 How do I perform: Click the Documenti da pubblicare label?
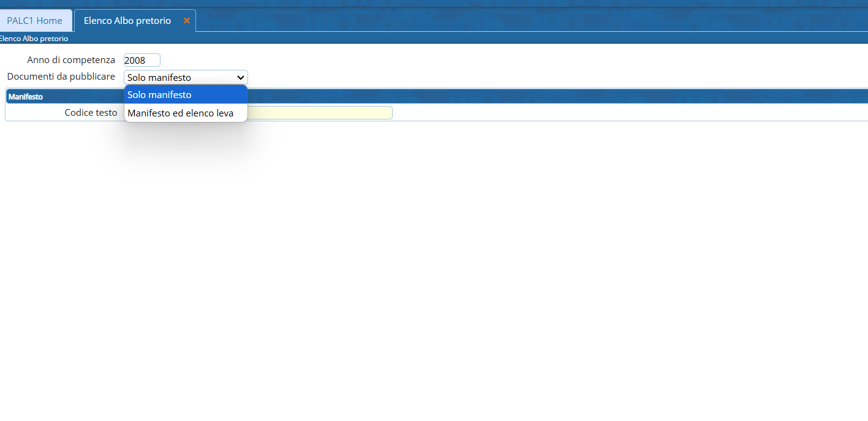(61, 77)
